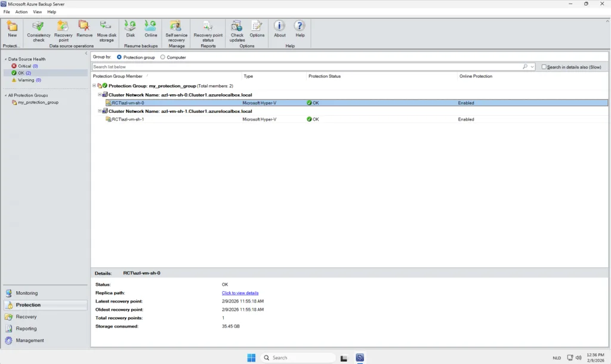Viewport: 611px width, 364px height.
Task: Select the Computer radio button
Action: coord(163,57)
